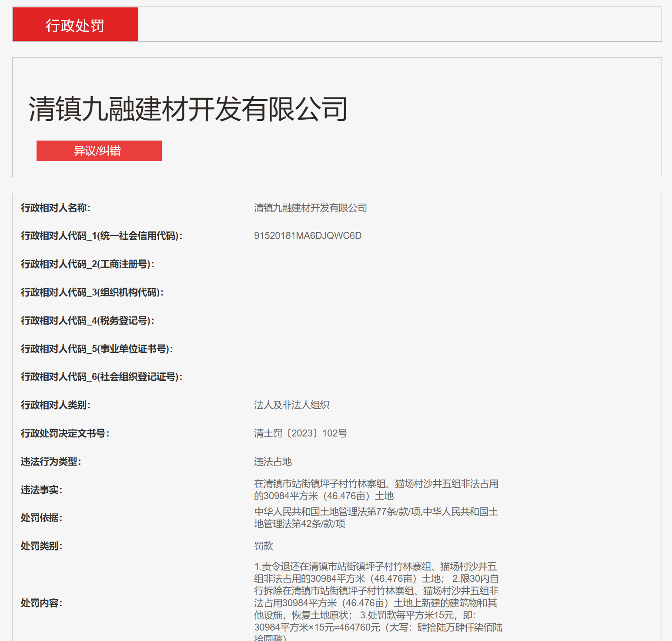Click the legal basis text 土地管理法第77条

[376, 518]
